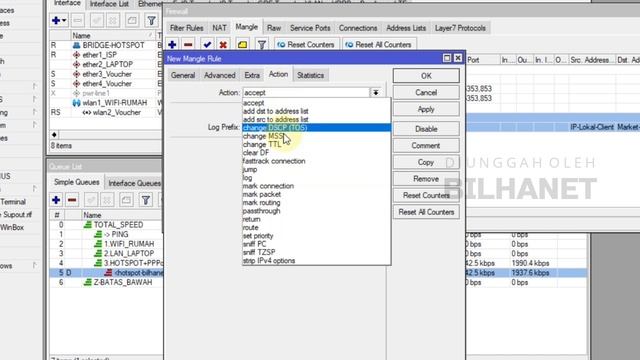
Task: Click the wlan1_WIFI-RUMAH wireless icon
Action: [x=76, y=103]
